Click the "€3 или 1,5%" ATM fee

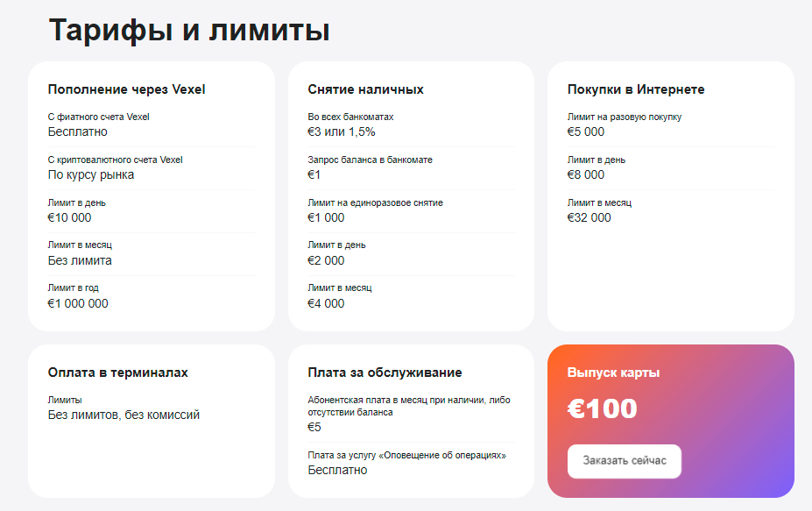[x=342, y=131]
